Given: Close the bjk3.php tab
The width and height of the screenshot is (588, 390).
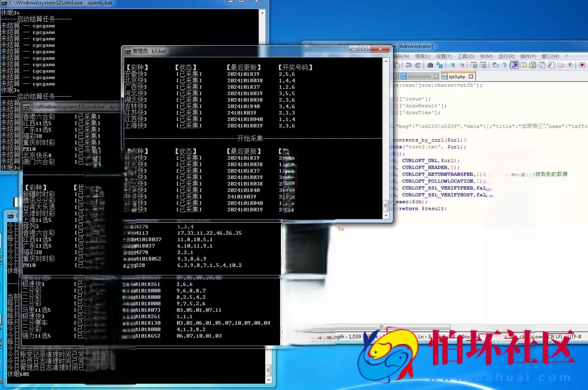Looking at the screenshot, I should pos(471,76).
